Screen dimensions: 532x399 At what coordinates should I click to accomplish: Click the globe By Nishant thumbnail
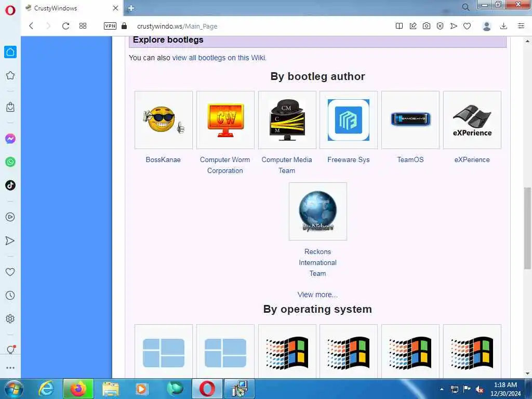pyautogui.click(x=318, y=211)
